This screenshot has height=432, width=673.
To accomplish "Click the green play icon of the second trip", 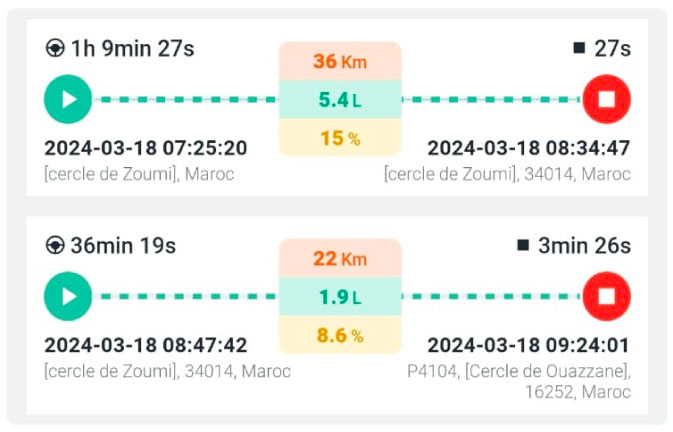I will tap(68, 296).
